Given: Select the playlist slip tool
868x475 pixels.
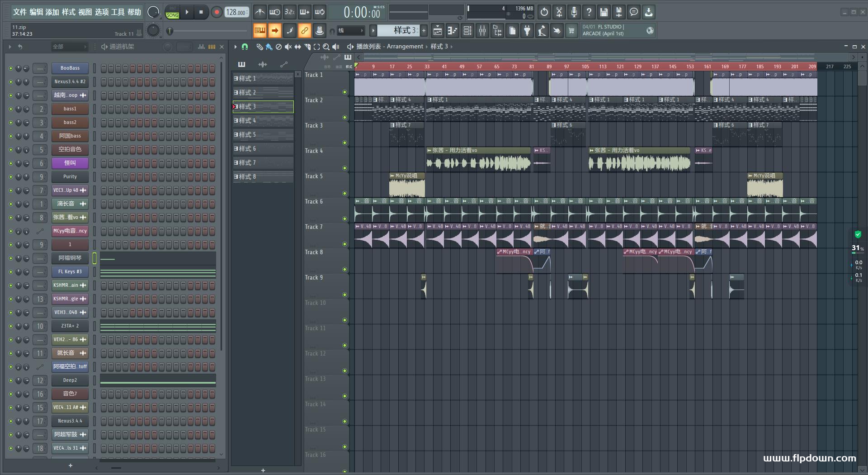Looking at the screenshot, I should tap(297, 47).
